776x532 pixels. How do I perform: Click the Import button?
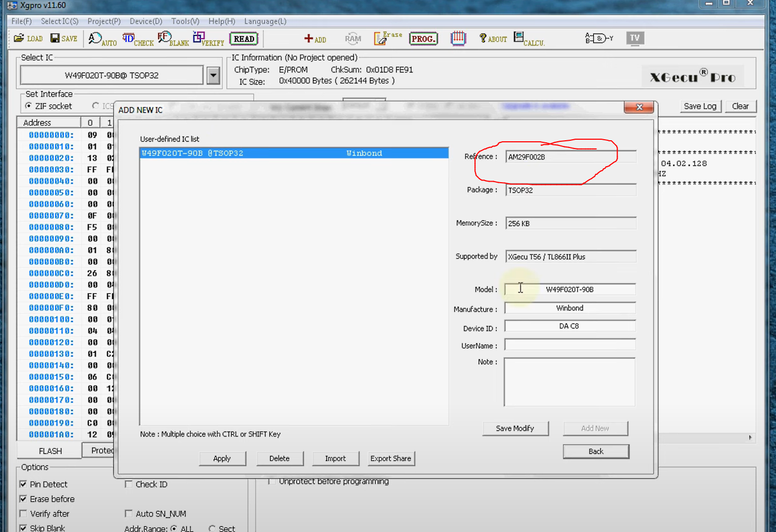pos(335,459)
